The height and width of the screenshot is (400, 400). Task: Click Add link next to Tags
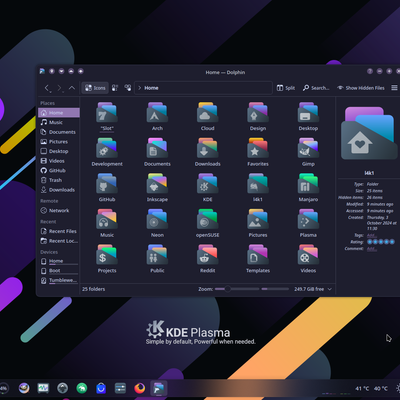coord(372,235)
